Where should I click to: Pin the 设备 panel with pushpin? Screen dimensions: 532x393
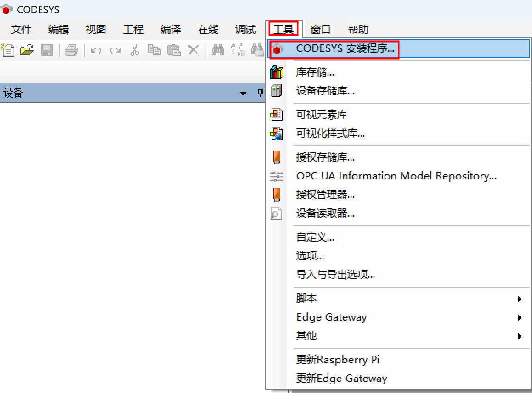coord(260,93)
